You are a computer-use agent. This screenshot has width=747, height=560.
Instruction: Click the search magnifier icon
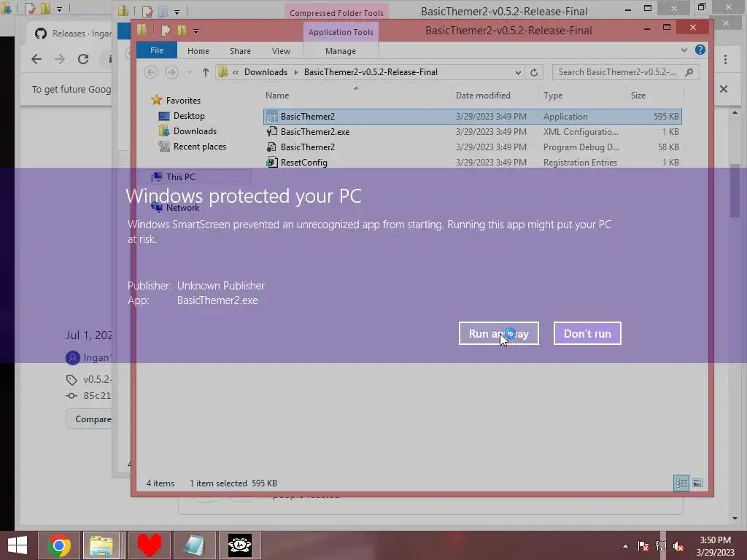tap(689, 72)
